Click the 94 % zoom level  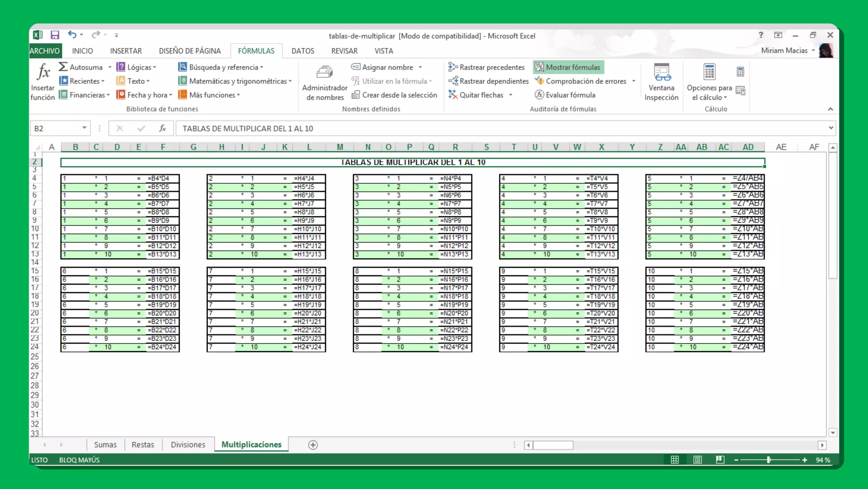[823, 460]
